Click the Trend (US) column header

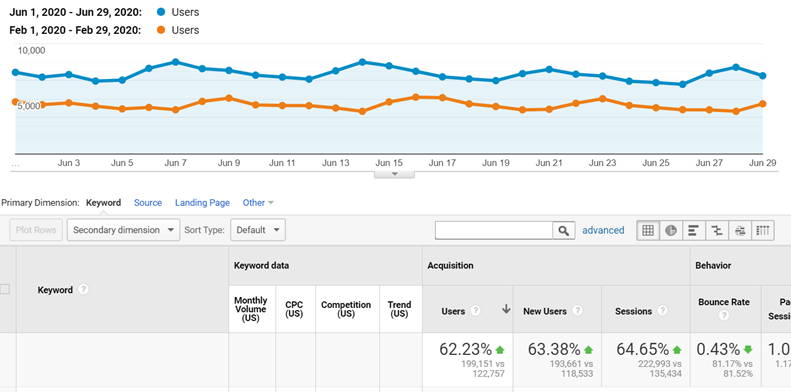[x=401, y=309]
